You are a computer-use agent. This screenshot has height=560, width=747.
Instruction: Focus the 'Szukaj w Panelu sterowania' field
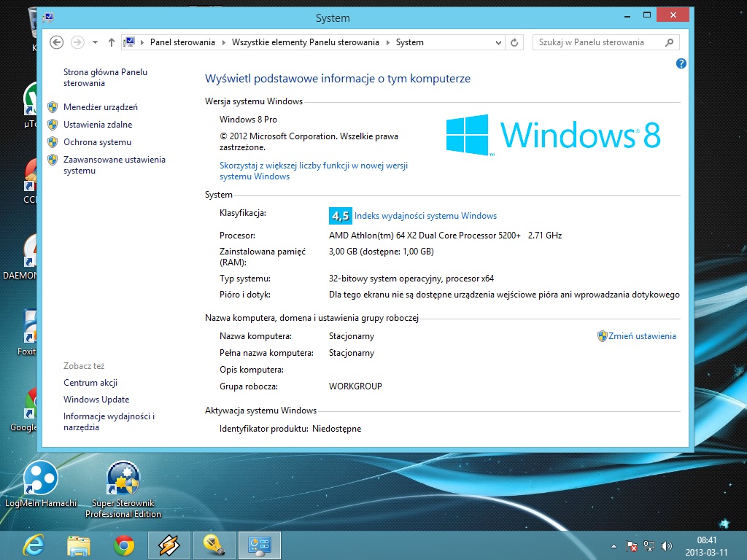[x=605, y=42]
